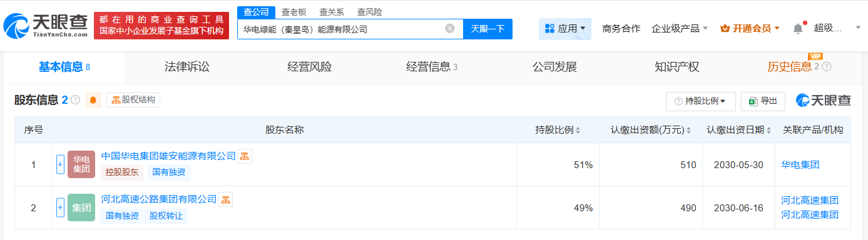
Task: Open the 应用 dropdown menu
Action: pos(565,29)
